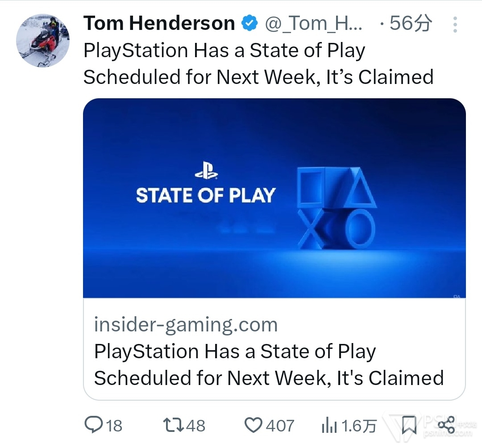Click the Tom Henderson display name

(159, 23)
